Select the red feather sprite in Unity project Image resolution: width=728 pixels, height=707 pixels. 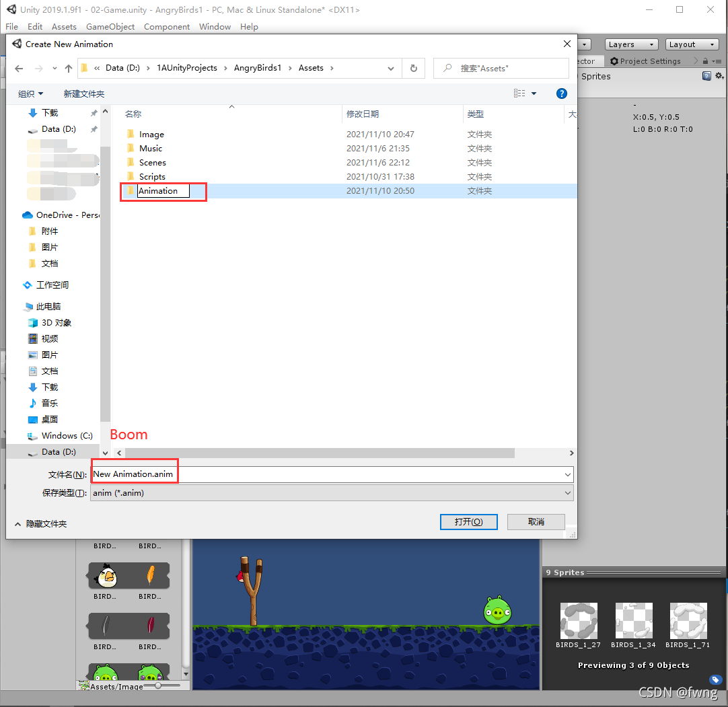coord(151,625)
